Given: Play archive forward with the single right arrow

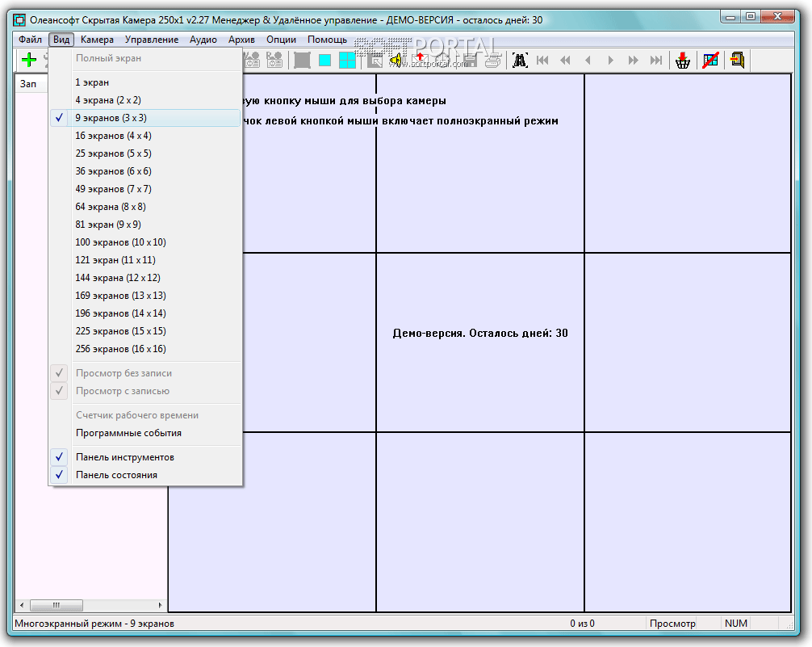Looking at the screenshot, I should coord(610,60).
